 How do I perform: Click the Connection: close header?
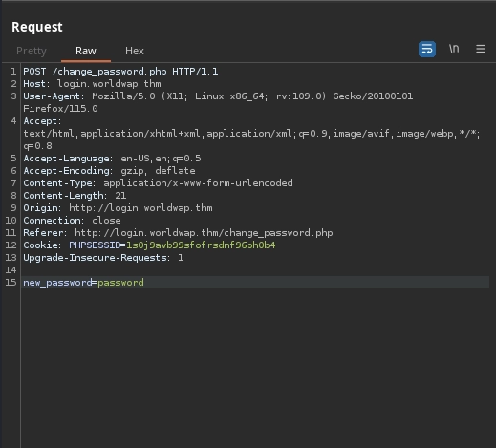tap(72, 221)
